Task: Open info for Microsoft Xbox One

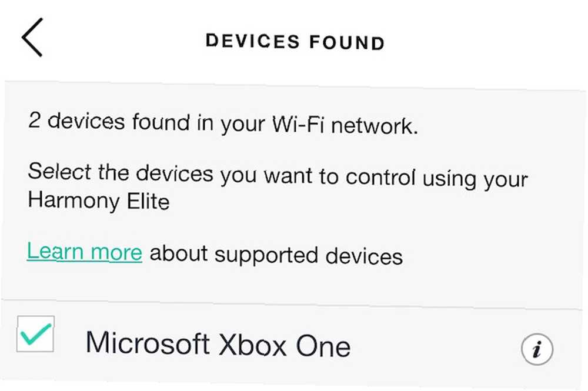Action: point(537,349)
